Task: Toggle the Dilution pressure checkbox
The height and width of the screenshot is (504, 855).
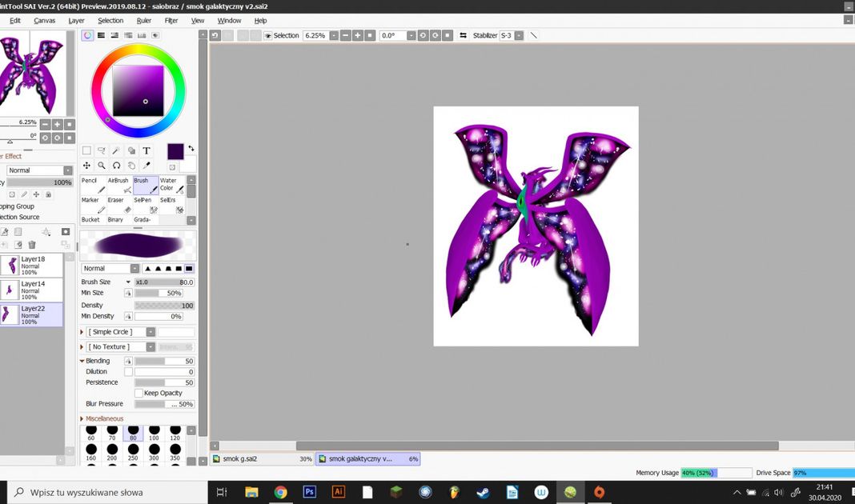Action: 128,372
